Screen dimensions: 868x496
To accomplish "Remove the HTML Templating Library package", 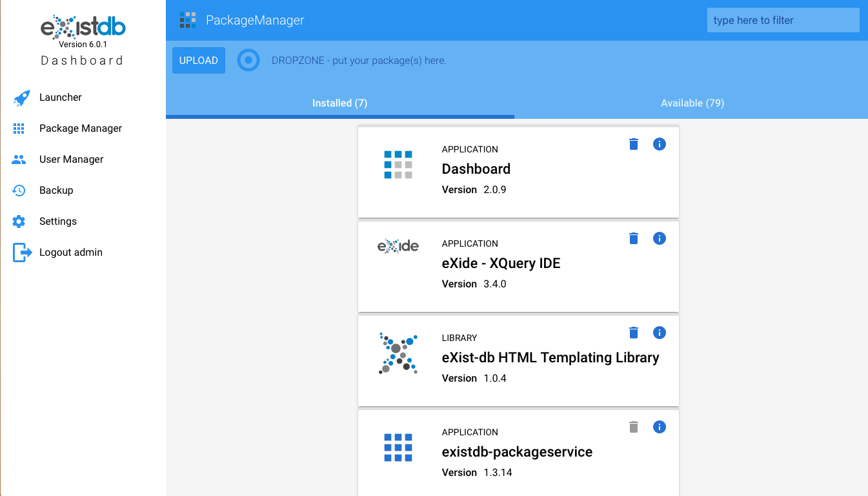I will 634,333.
